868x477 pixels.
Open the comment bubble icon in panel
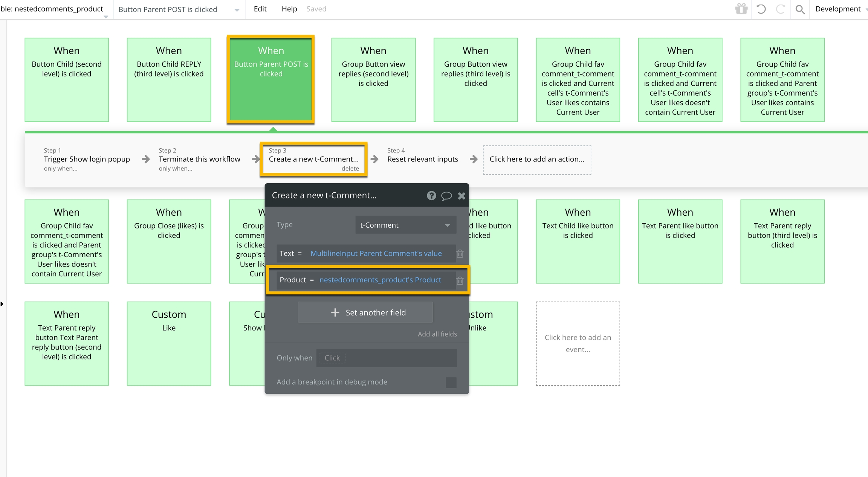tap(446, 196)
